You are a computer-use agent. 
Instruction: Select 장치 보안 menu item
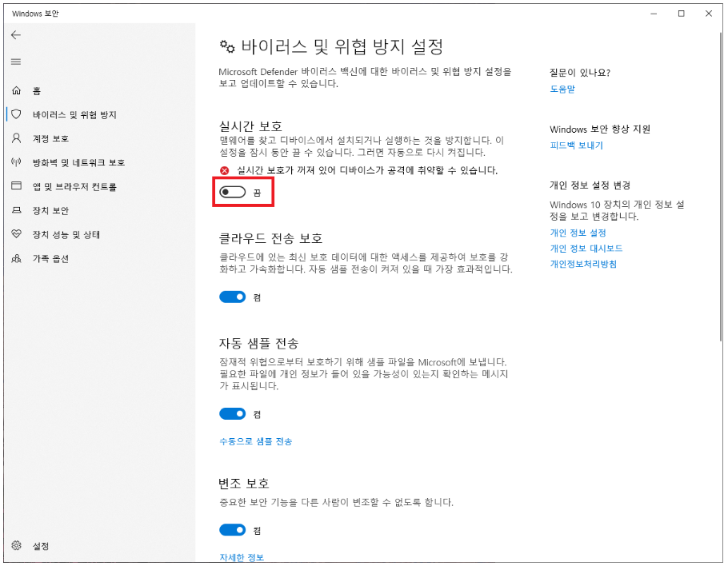click(x=50, y=210)
